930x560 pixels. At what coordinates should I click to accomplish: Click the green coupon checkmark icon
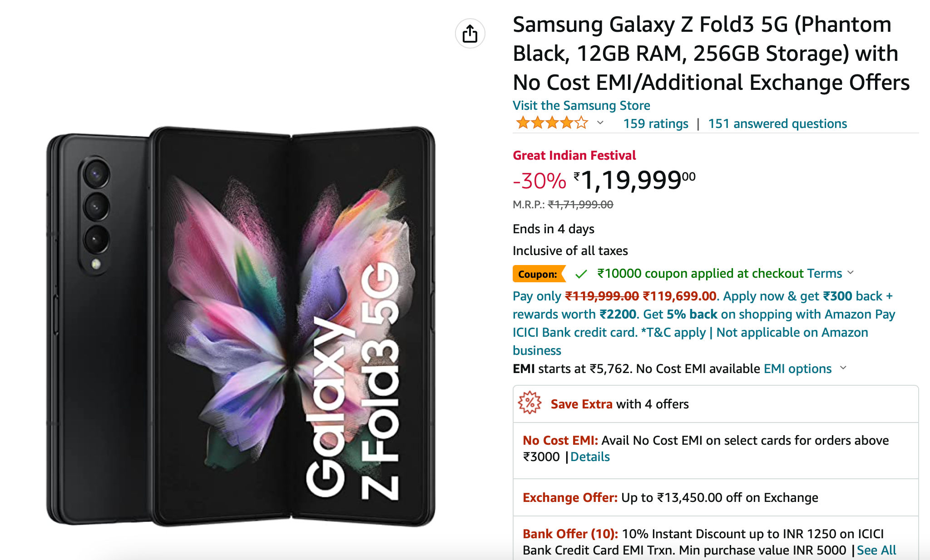click(581, 274)
